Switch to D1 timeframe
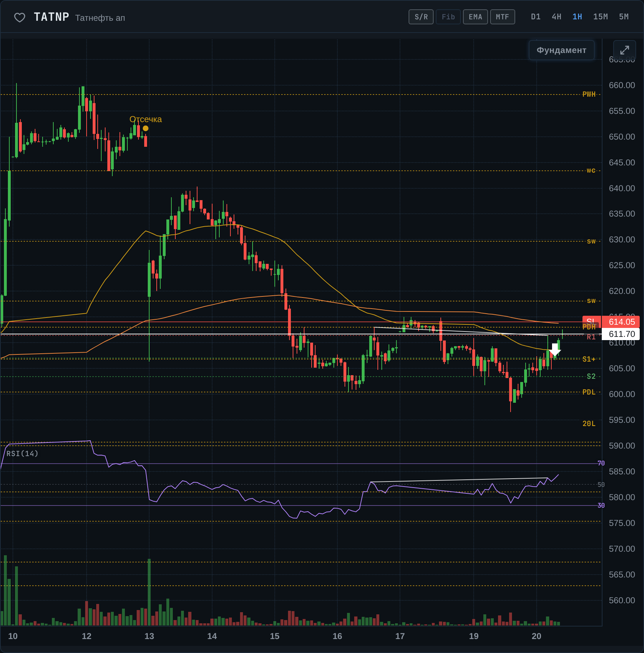 (x=536, y=17)
